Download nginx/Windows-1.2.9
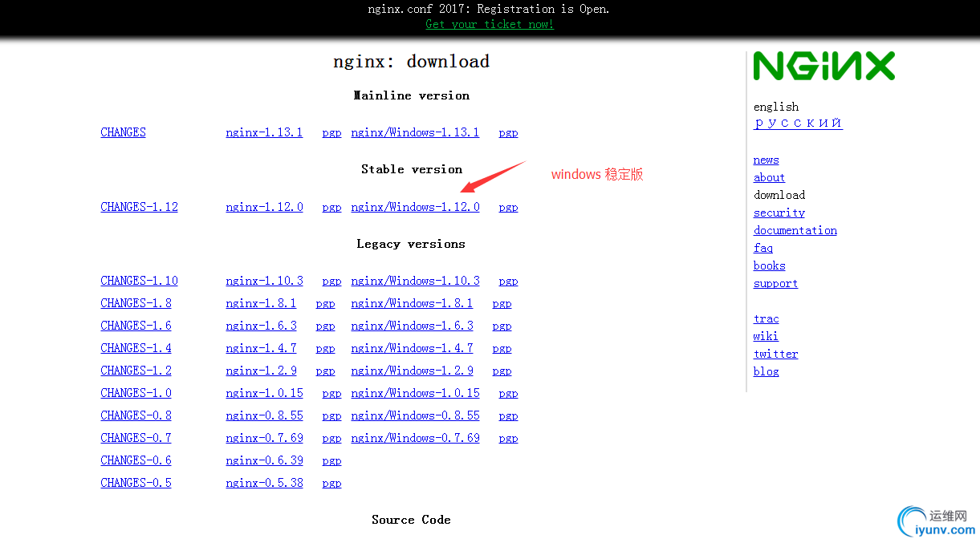980x543 pixels. click(x=412, y=371)
